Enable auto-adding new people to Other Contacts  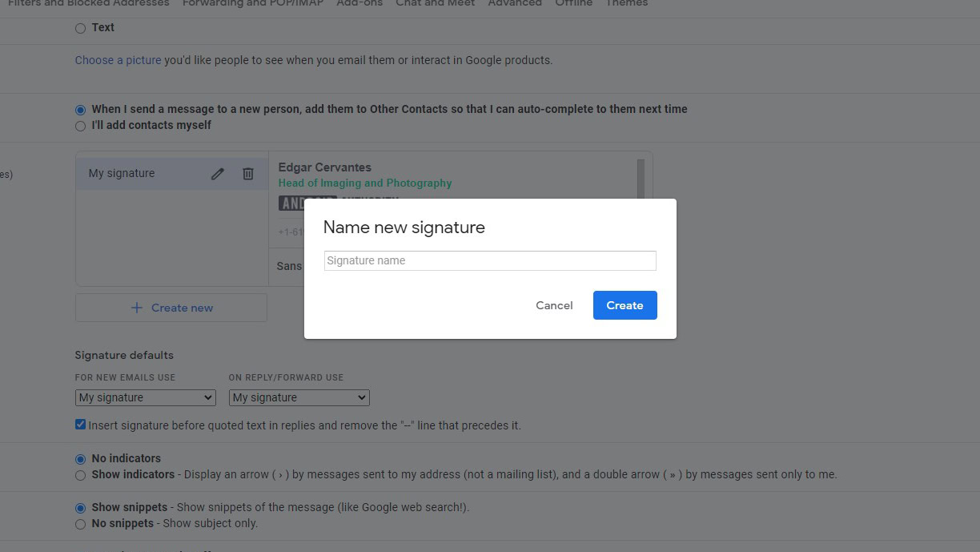pyautogui.click(x=80, y=110)
